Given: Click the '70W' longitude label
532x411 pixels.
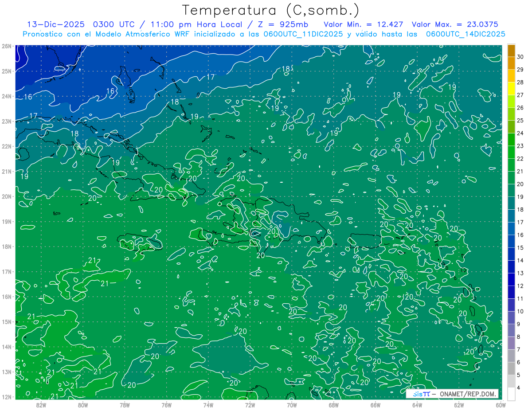Looking at the screenshot, I should click(292, 405).
